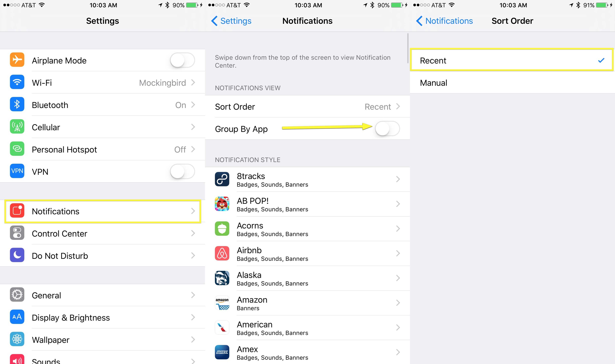Tap the Airbnb app icon
Viewport: 615px width, 364px height.
click(x=222, y=253)
